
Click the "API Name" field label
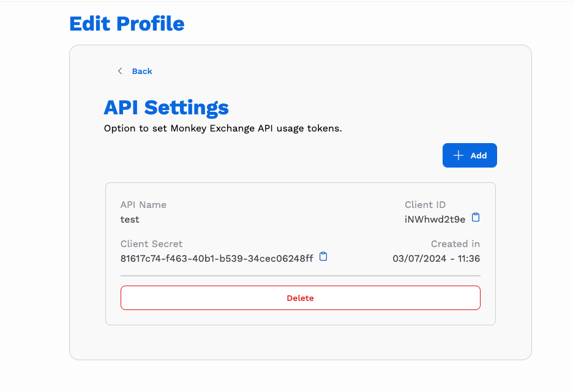(143, 204)
